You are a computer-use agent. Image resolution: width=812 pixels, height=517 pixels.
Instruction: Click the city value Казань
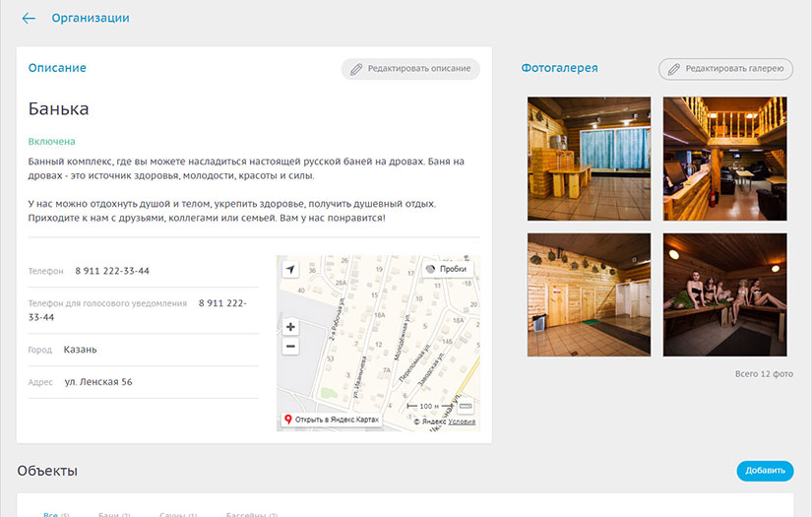click(80, 350)
